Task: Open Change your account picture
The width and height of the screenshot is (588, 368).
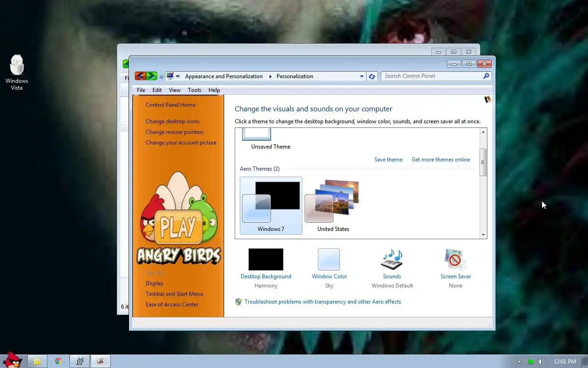Action: coord(181,143)
